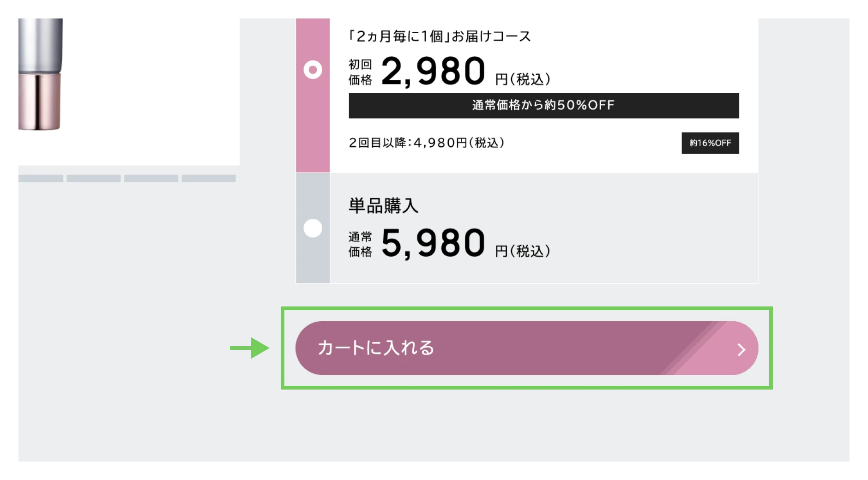Click the 約16%OFF badge
The width and height of the screenshot is (868, 480).
[710, 143]
